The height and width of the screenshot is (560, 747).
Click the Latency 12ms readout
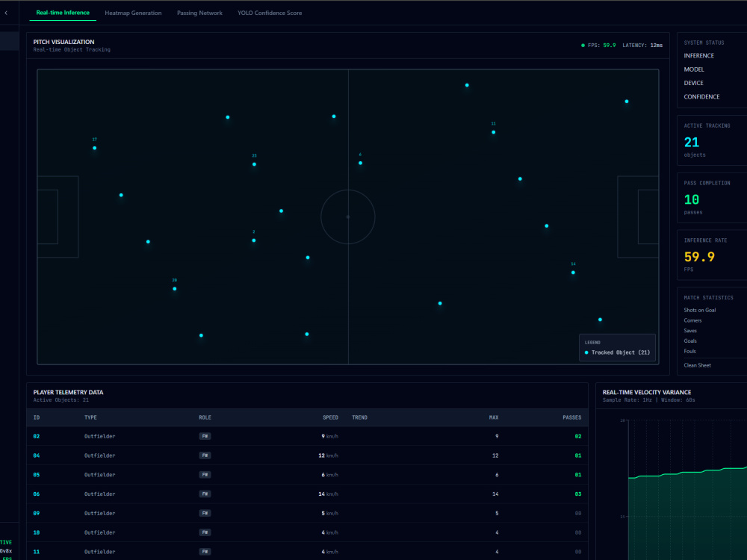tap(642, 46)
